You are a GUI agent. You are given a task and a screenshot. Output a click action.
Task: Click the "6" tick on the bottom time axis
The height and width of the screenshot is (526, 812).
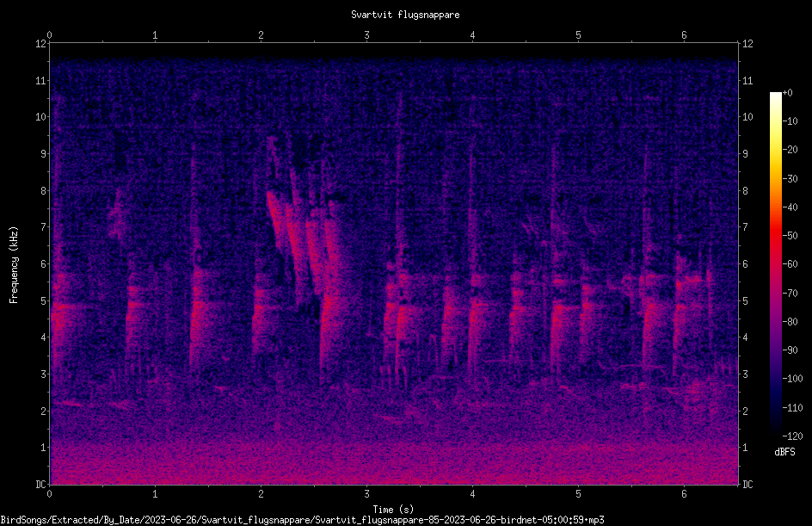pos(684,494)
